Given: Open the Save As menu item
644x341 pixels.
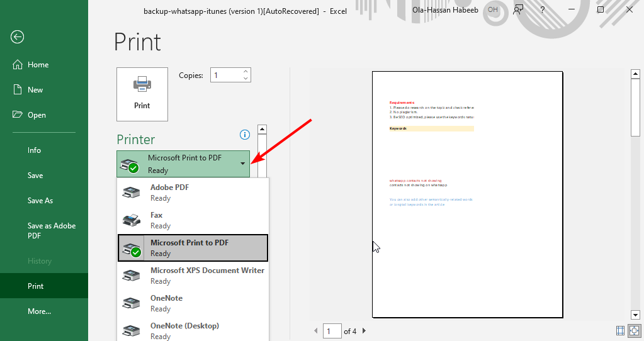Looking at the screenshot, I should coord(40,201).
